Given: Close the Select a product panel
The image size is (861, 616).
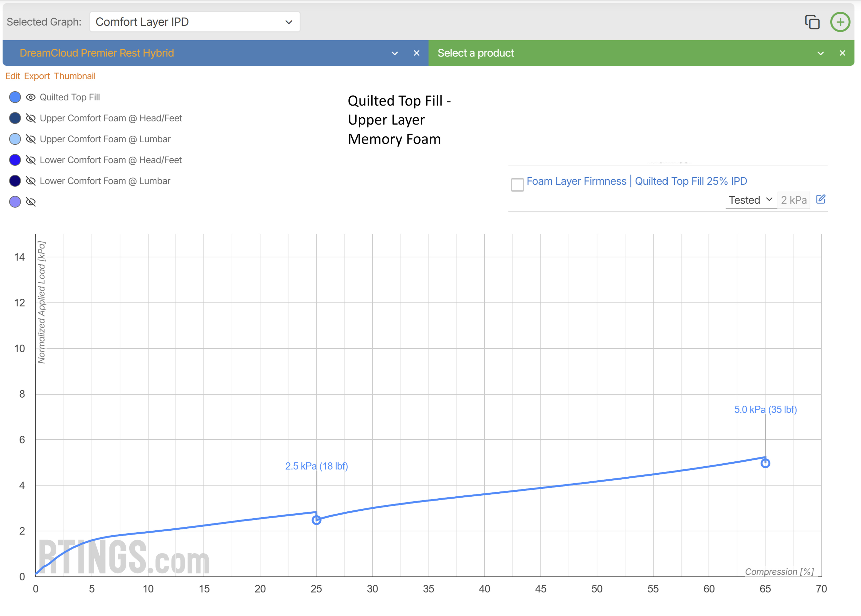Looking at the screenshot, I should point(842,53).
